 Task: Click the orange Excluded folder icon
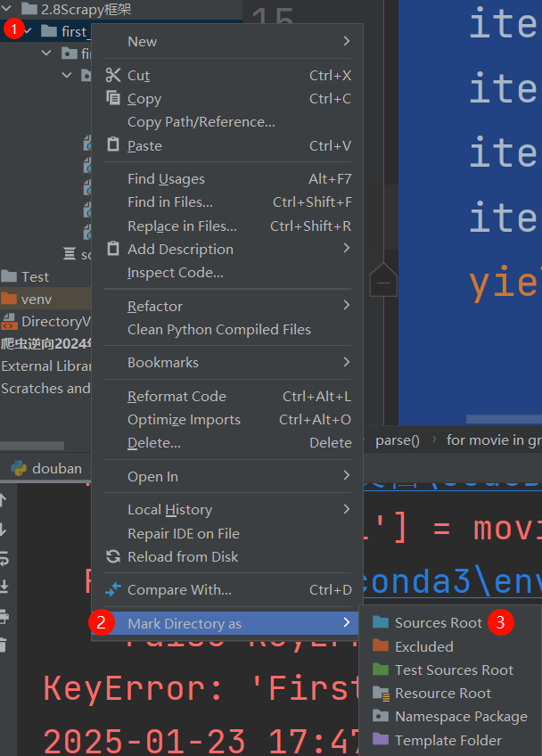pyautogui.click(x=381, y=646)
